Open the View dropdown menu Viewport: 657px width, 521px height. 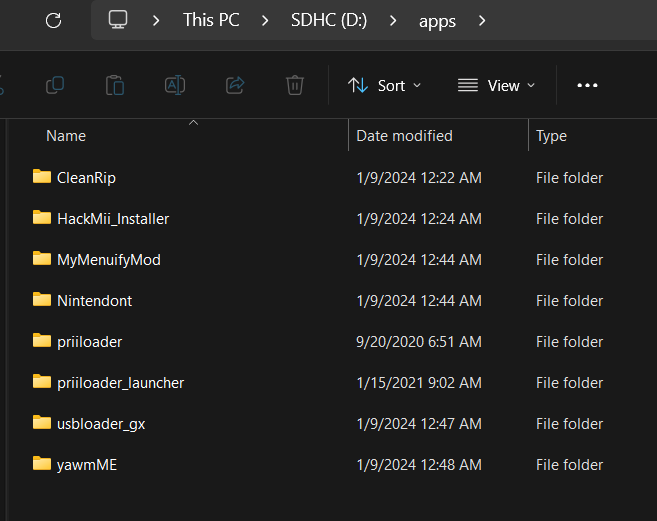[496, 85]
